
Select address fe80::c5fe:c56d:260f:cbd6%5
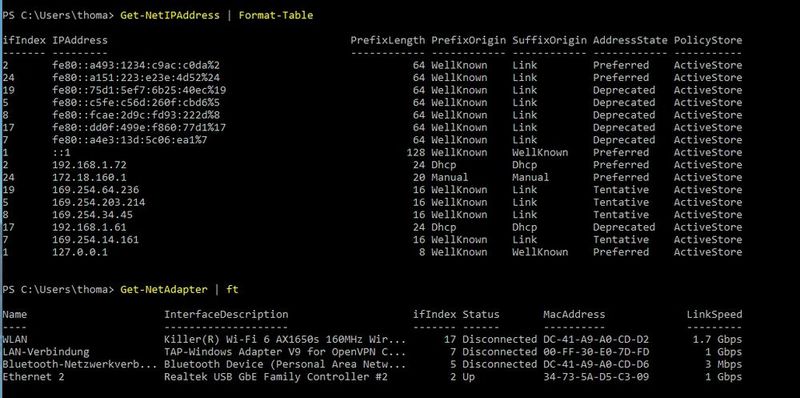136,103
